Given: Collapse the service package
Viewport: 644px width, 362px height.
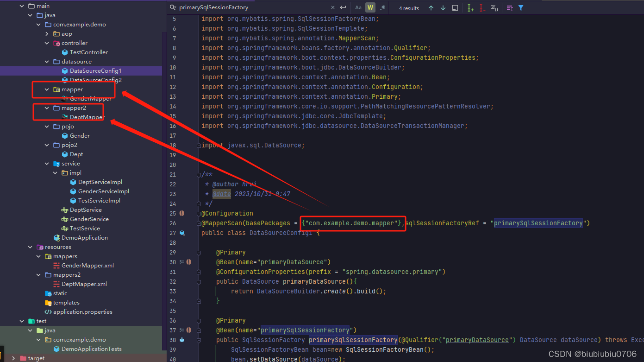Looking at the screenshot, I should point(46,163).
